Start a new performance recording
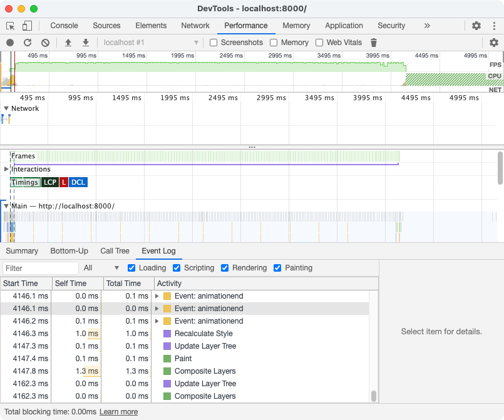The width and height of the screenshot is (504, 420). point(9,43)
